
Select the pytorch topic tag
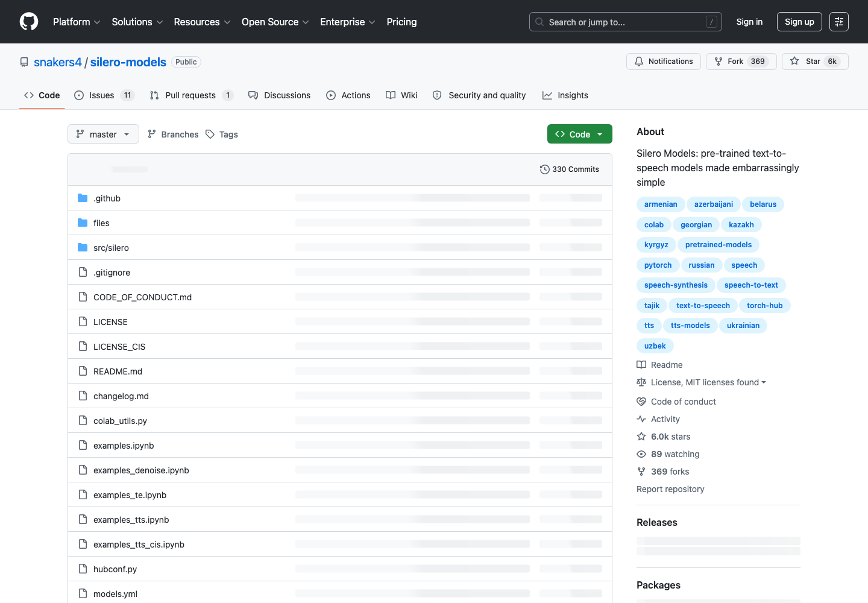click(658, 265)
